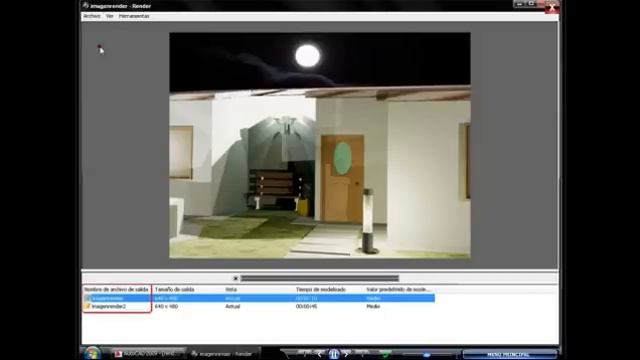The width and height of the screenshot is (640, 360).
Task: Select the highlighted imagenrender row
Action: [259, 298]
